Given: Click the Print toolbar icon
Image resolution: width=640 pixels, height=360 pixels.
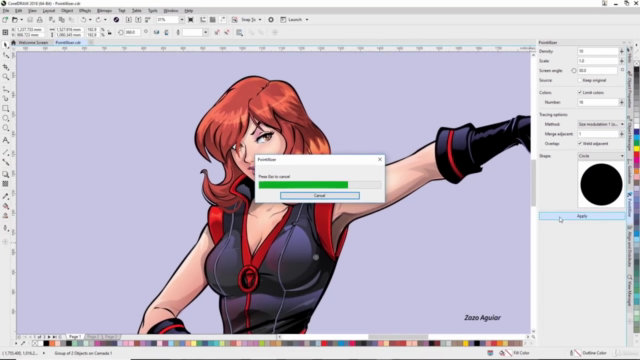Looking at the screenshot, I should [x=40, y=20].
